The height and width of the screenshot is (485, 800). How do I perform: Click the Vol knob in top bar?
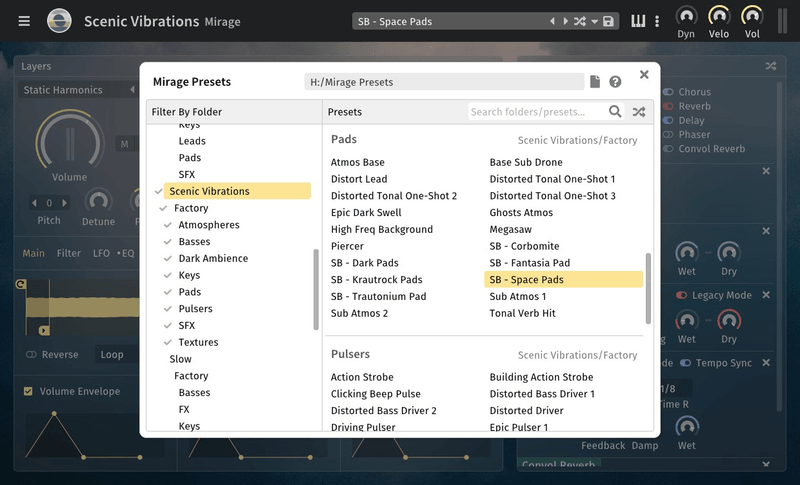[x=752, y=17]
